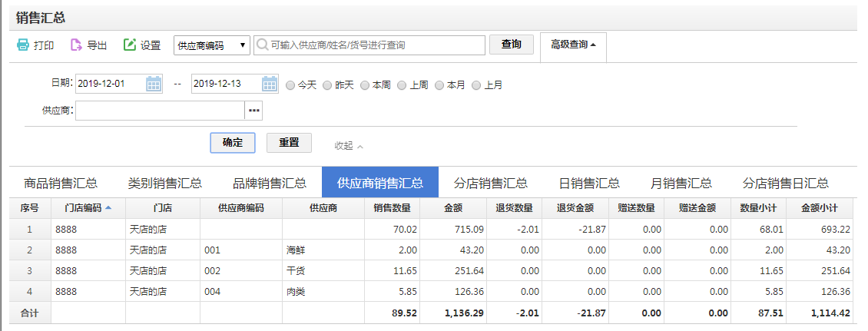The height and width of the screenshot is (331, 868).
Task: Open the end date calendar picker
Action: [270, 84]
